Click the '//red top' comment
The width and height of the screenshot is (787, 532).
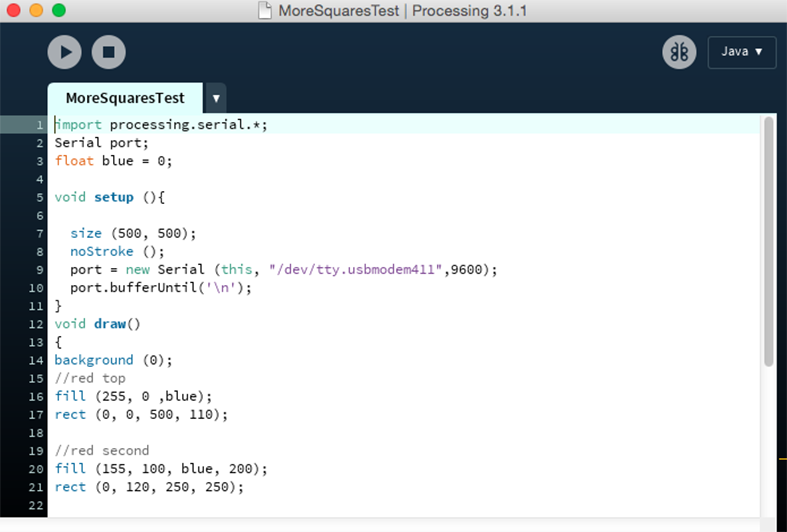pyautogui.click(x=90, y=378)
